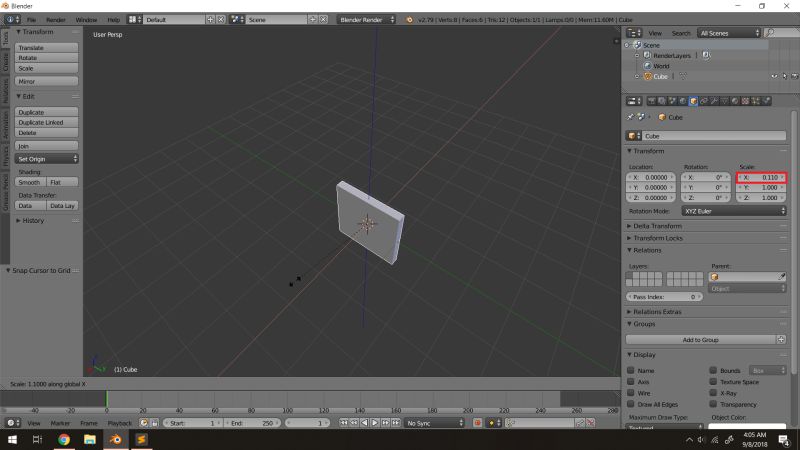Jump to the last frame in timeline
The width and height of the screenshot is (800, 450).
396,423
